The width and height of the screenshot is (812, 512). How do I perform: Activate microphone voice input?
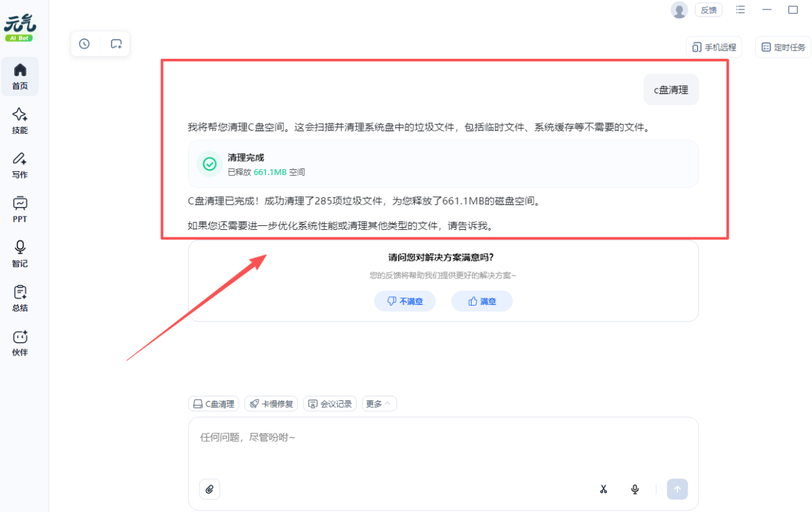(x=635, y=489)
